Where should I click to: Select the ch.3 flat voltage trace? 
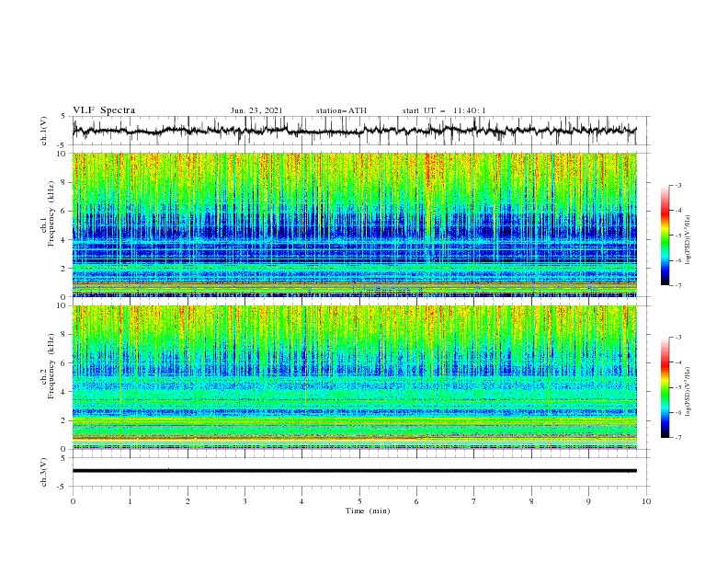point(354,471)
